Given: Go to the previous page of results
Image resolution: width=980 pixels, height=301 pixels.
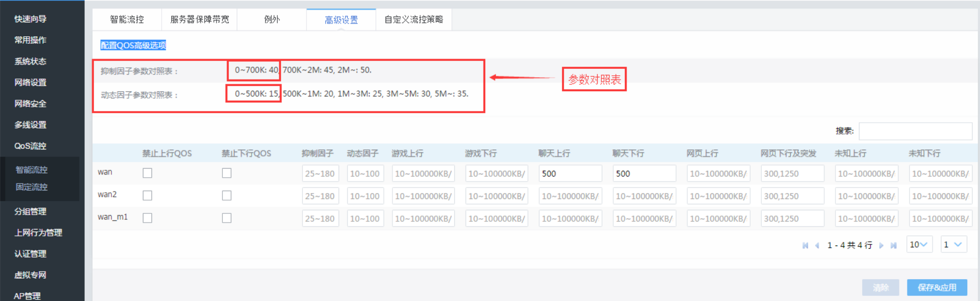Looking at the screenshot, I should (817, 245).
